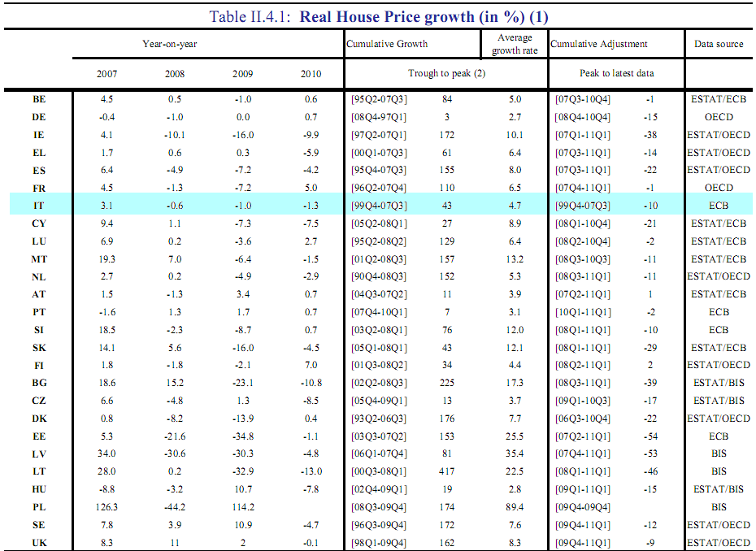This screenshot has width=756, height=551.
Task: Click the 'Data source' column header
Action: click(719, 44)
